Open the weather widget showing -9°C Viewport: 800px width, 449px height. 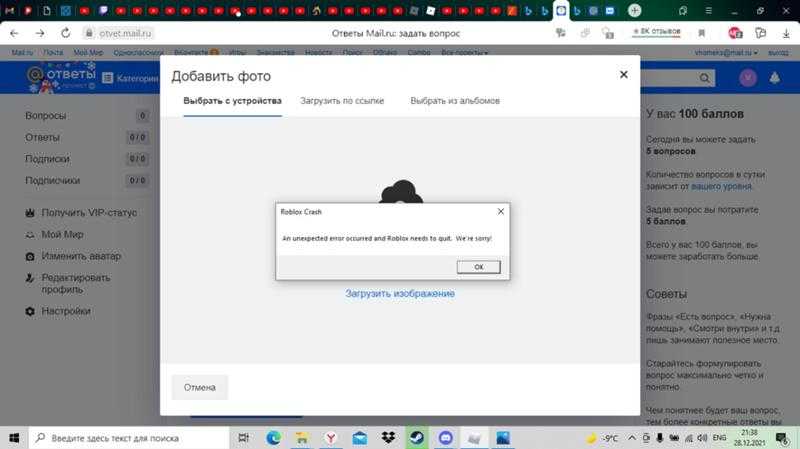[603, 438]
